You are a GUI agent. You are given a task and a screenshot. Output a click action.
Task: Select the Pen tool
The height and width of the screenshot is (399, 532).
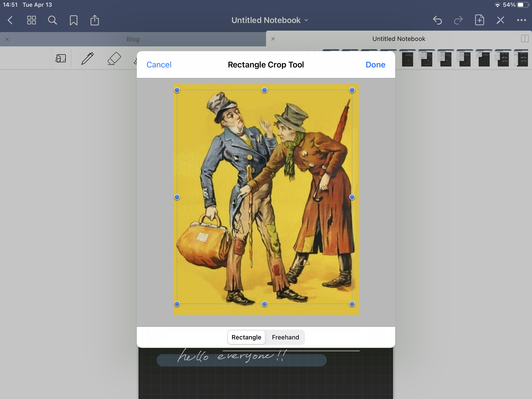tap(87, 58)
